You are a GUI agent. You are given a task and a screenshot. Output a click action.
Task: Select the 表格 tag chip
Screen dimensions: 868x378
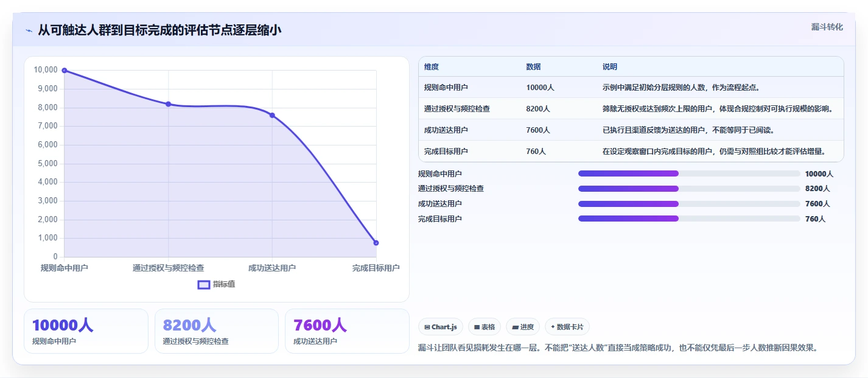(485, 327)
